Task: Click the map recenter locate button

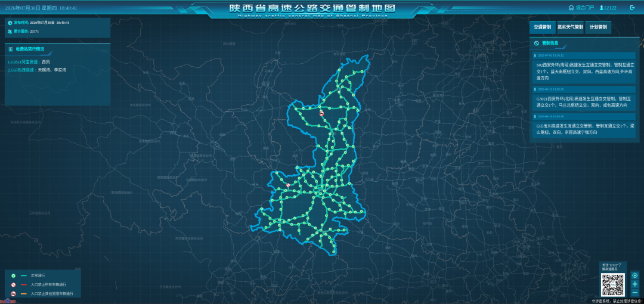Action: click(635, 275)
